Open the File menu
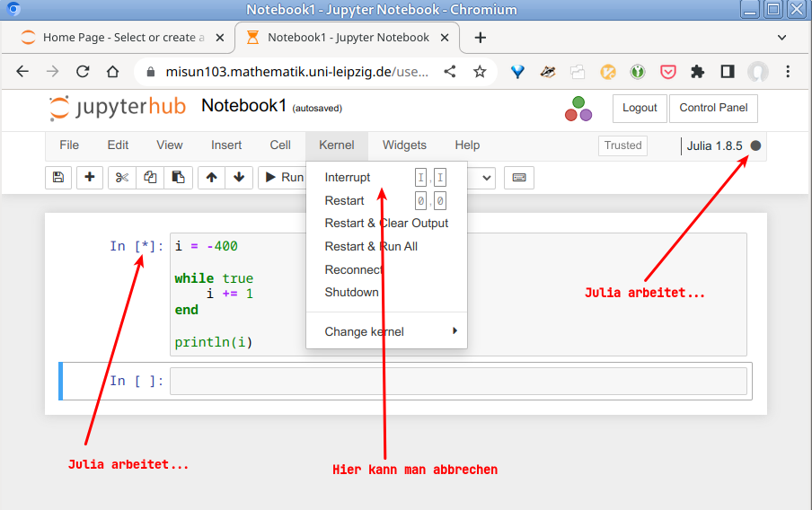812x510 pixels. [69, 145]
